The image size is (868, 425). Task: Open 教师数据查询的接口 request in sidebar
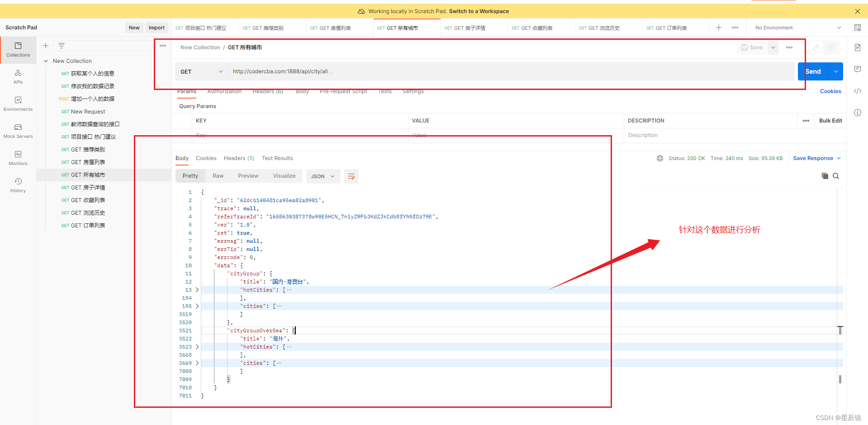(x=95, y=124)
